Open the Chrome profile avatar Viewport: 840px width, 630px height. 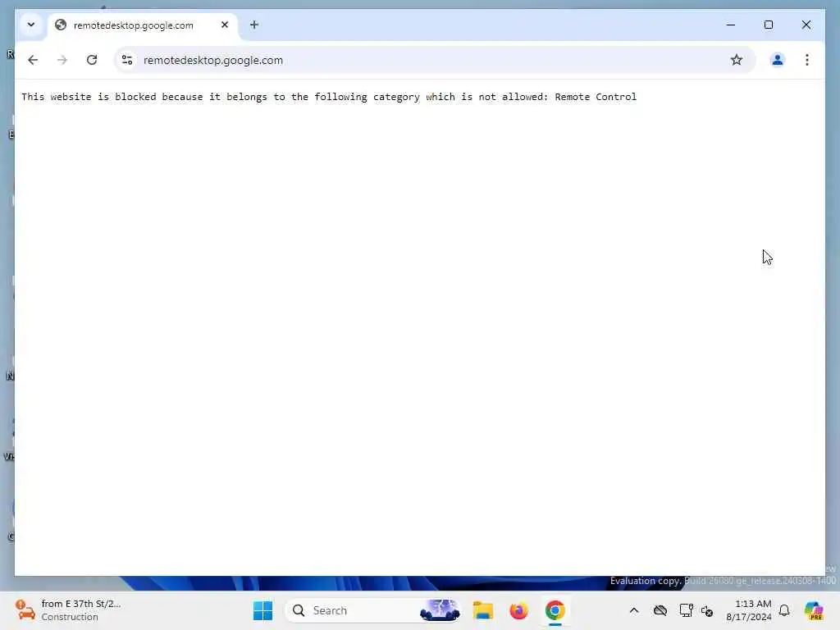point(778,60)
